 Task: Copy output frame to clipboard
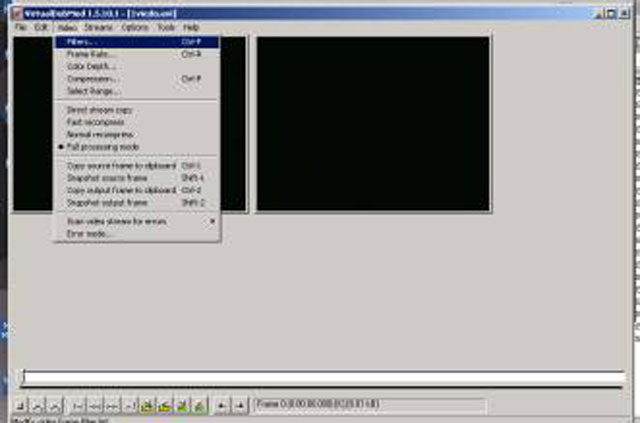137,190
